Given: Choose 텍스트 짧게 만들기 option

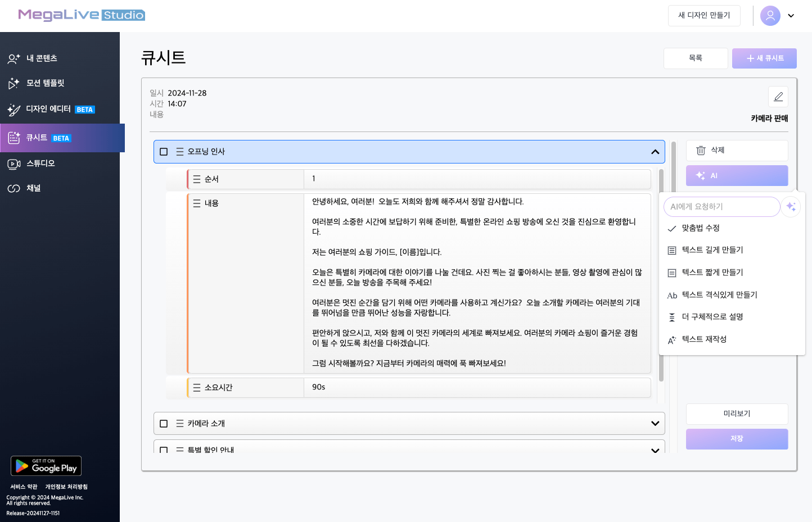Looking at the screenshot, I should click(712, 273).
